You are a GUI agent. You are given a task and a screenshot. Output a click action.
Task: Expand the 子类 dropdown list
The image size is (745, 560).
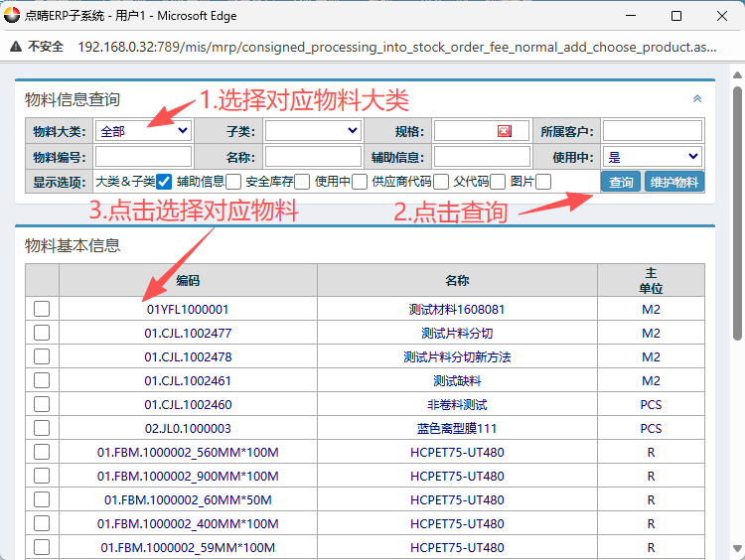(x=313, y=131)
